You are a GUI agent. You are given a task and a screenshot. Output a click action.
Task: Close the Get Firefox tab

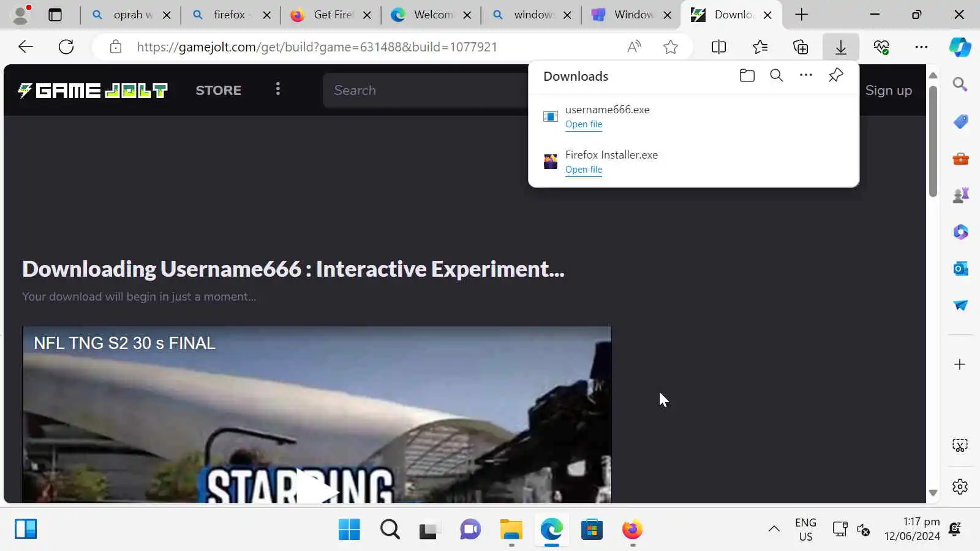pyautogui.click(x=367, y=15)
